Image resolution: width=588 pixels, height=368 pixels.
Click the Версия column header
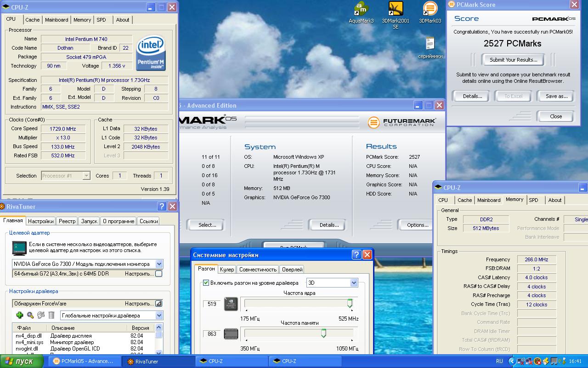point(140,328)
